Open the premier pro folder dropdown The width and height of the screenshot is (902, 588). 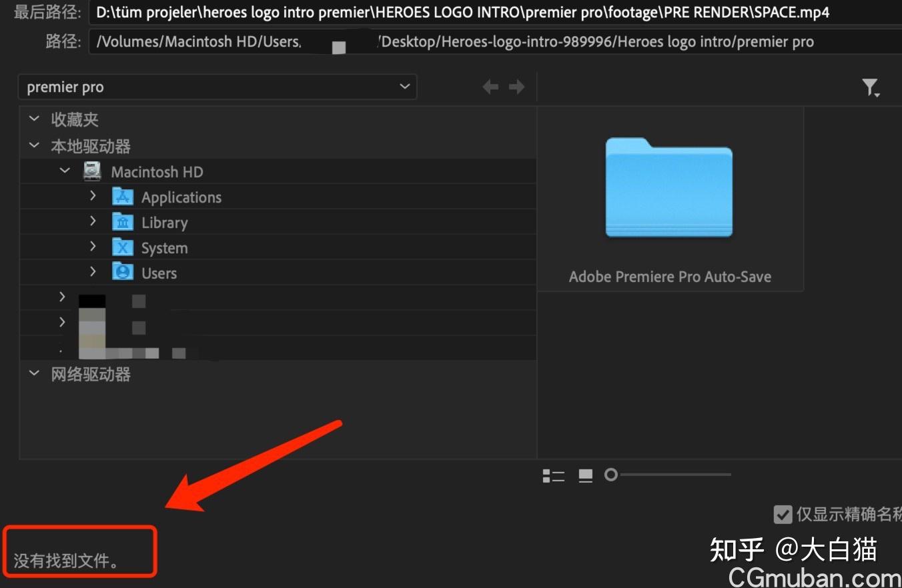tap(217, 87)
